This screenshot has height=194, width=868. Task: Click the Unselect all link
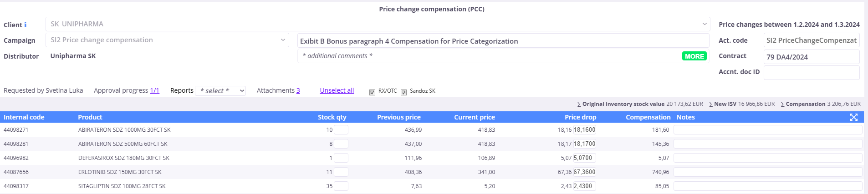[337, 90]
